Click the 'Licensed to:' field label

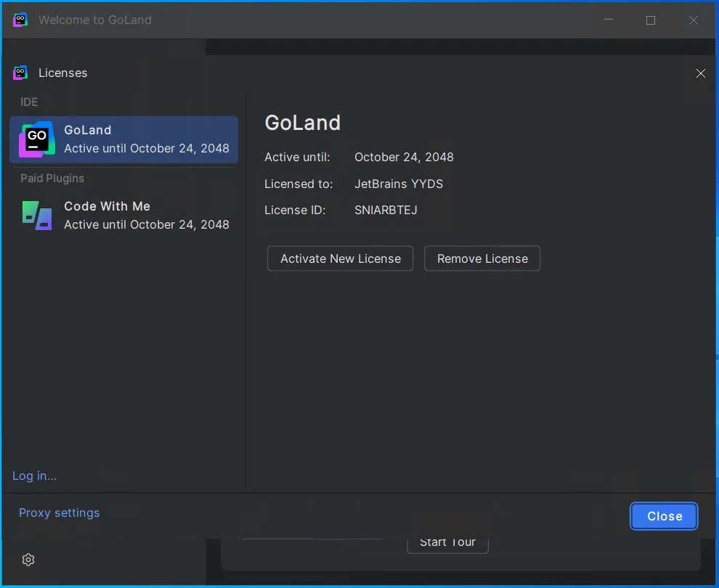coord(298,184)
